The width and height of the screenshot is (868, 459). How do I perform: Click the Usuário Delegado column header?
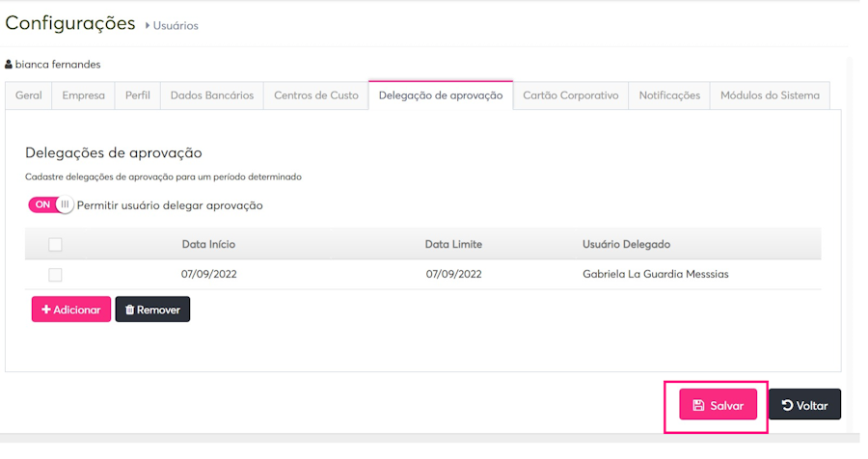point(626,244)
